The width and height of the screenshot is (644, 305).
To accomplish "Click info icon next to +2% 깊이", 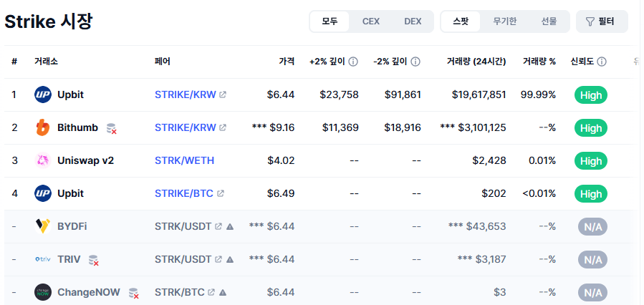I will click(353, 62).
